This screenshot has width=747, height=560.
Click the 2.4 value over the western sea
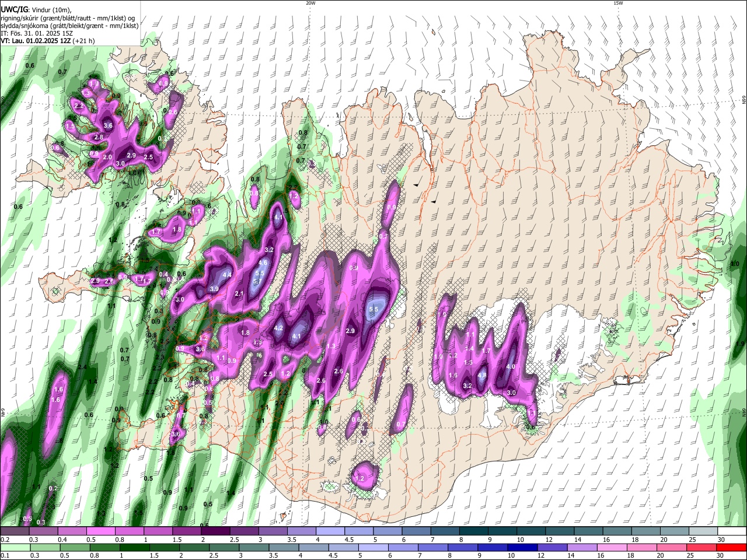82,367
